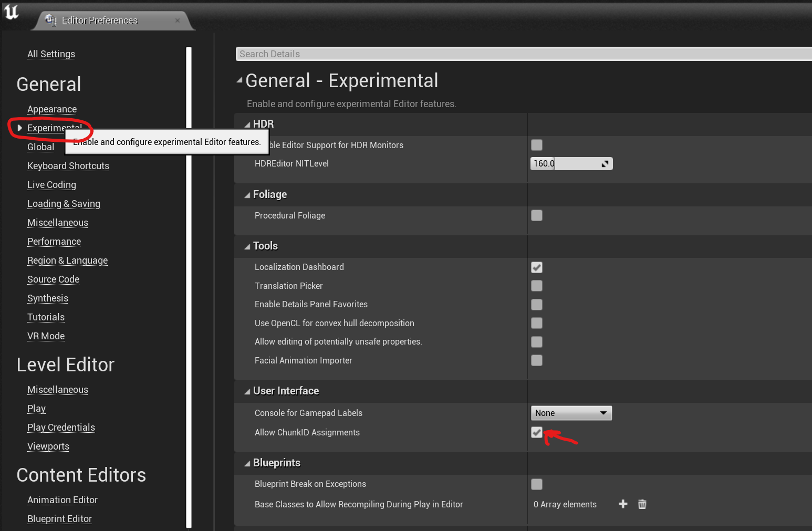
Task: Open the Experimental settings category
Action: point(54,128)
